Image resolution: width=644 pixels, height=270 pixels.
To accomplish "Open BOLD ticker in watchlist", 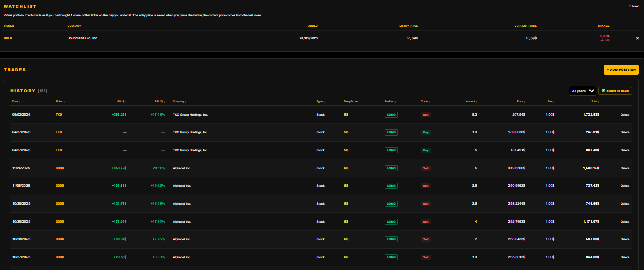I will tap(8, 38).
